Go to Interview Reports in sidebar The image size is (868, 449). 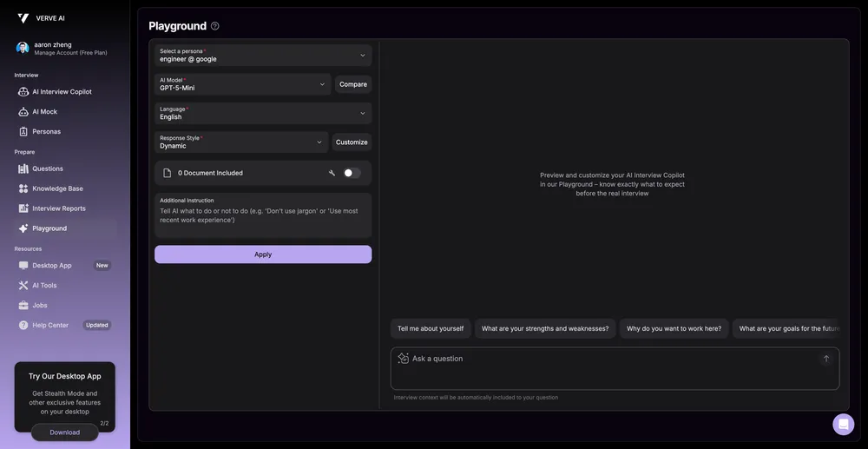(x=59, y=208)
